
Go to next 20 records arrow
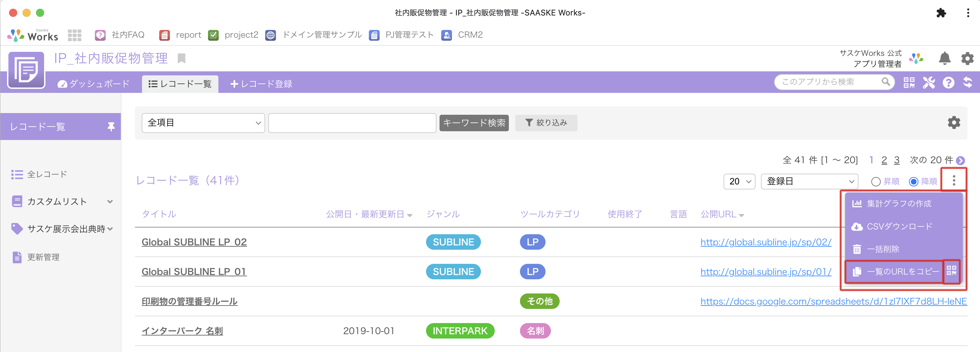(x=960, y=161)
